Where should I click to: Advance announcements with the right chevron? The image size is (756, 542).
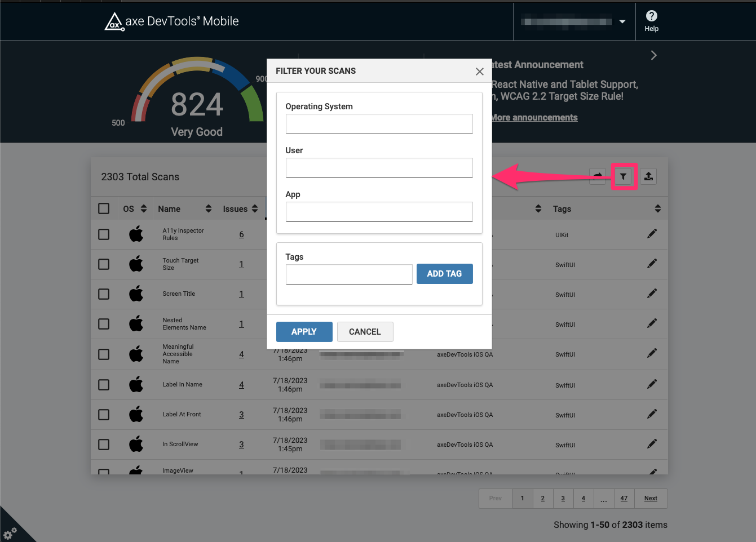[x=653, y=55]
